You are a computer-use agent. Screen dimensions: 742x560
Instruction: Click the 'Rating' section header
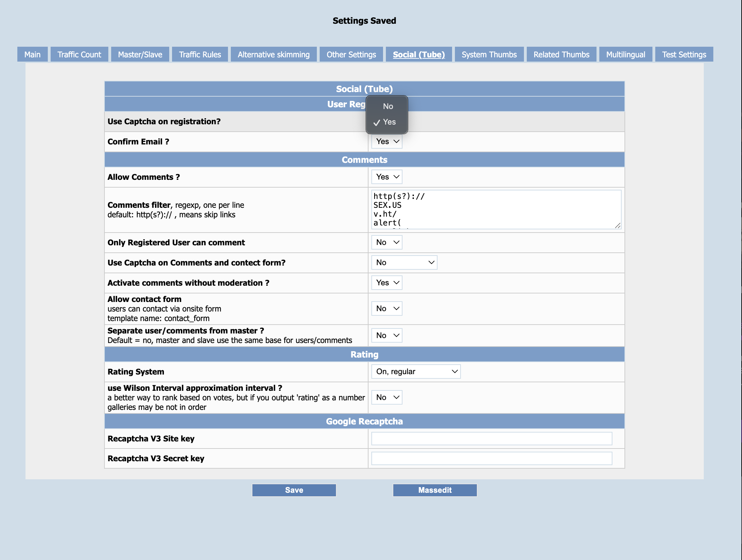(x=364, y=354)
